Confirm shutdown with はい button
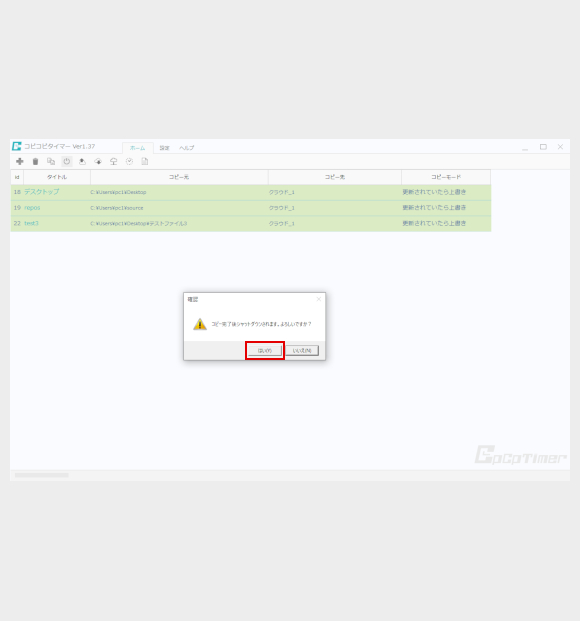This screenshot has width=580, height=621. click(x=265, y=351)
